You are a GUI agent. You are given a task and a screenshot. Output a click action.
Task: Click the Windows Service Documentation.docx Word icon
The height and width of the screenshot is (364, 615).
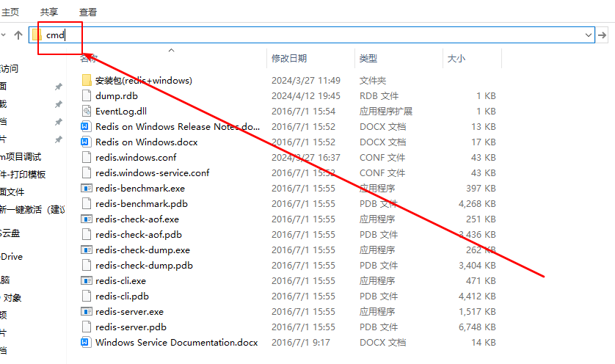tap(87, 343)
